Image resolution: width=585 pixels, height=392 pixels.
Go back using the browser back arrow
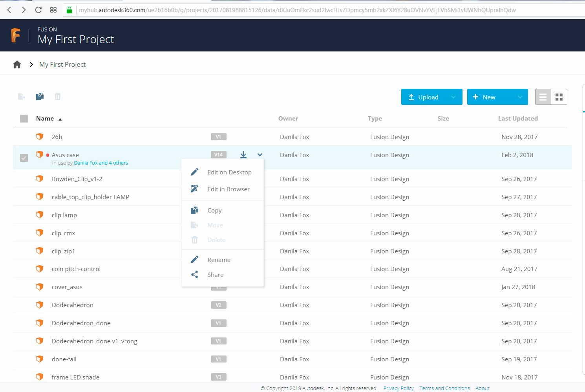tap(9, 10)
